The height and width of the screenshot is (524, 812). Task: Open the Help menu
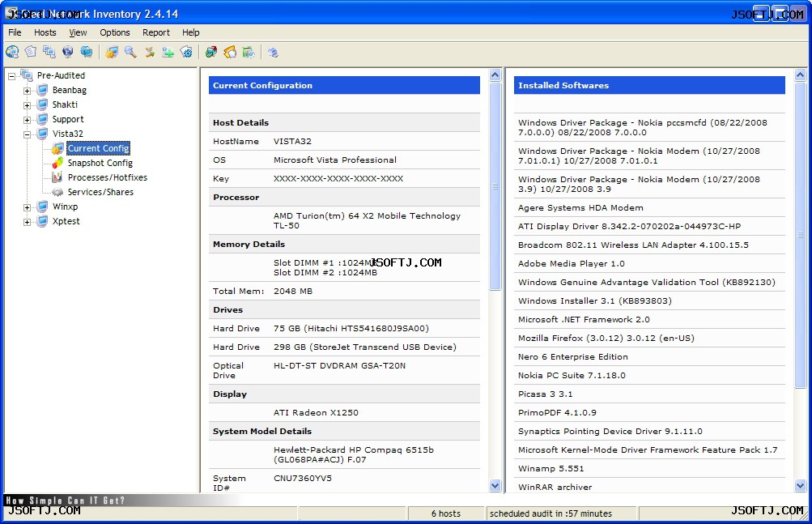point(190,32)
